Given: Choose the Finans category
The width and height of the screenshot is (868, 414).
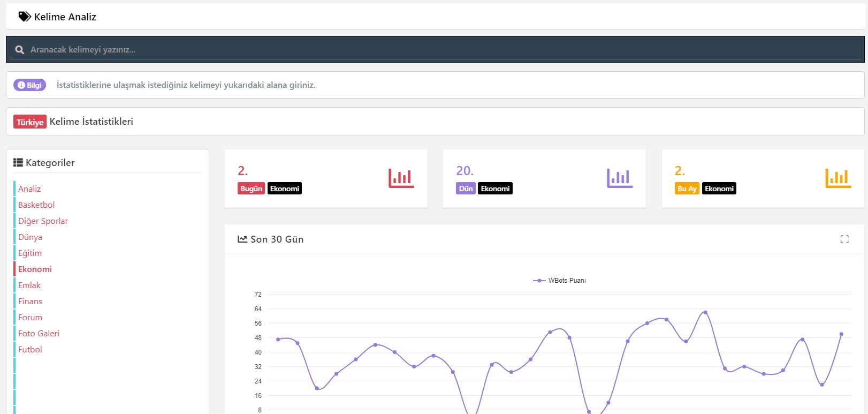Looking at the screenshot, I should [30, 302].
